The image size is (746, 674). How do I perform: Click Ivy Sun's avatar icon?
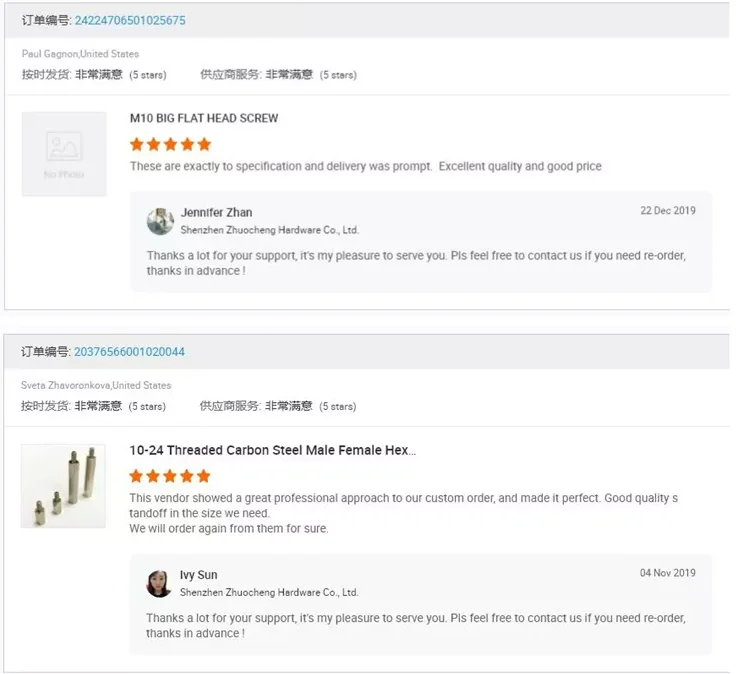click(x=159, y=583)
